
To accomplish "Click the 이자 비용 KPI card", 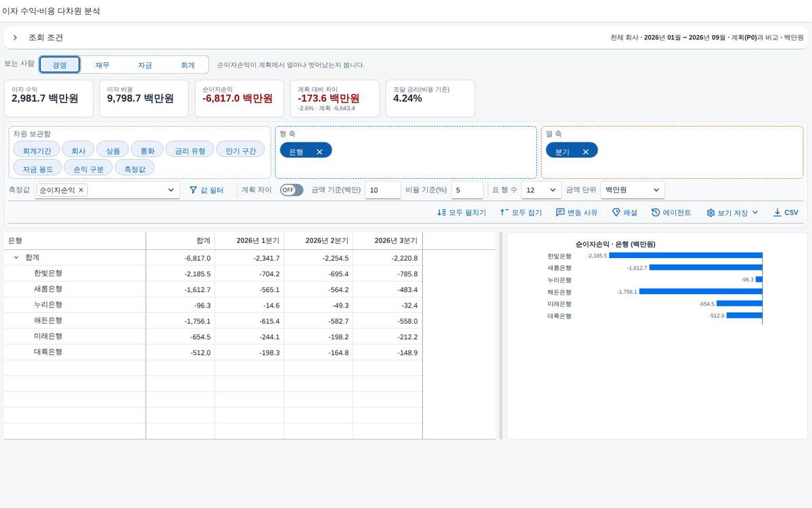I will (145, 98).
